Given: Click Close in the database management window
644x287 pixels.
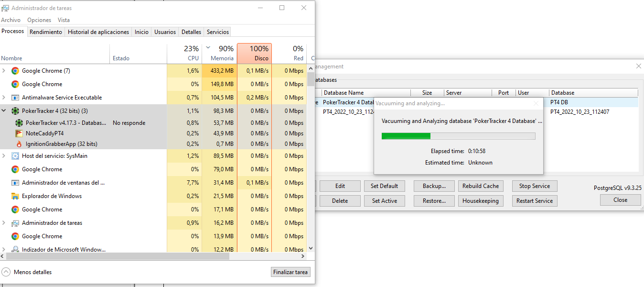Looking at the screenshot, I should [621, 200].
